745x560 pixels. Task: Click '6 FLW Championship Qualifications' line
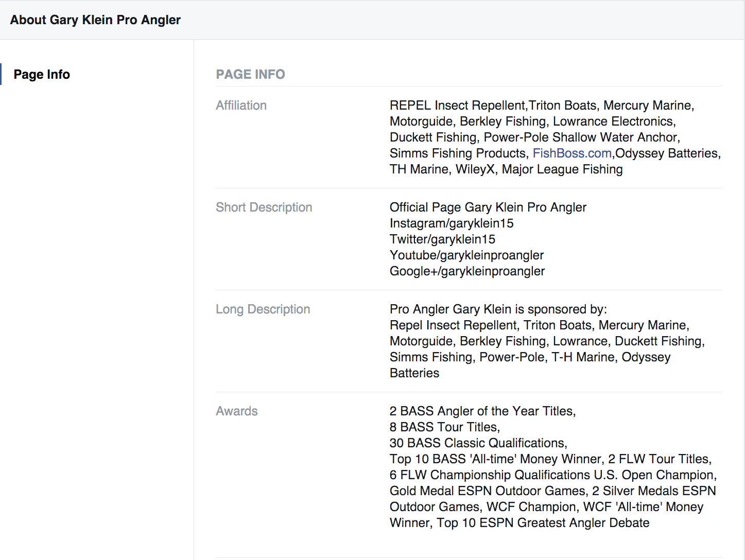click(553, 475)
